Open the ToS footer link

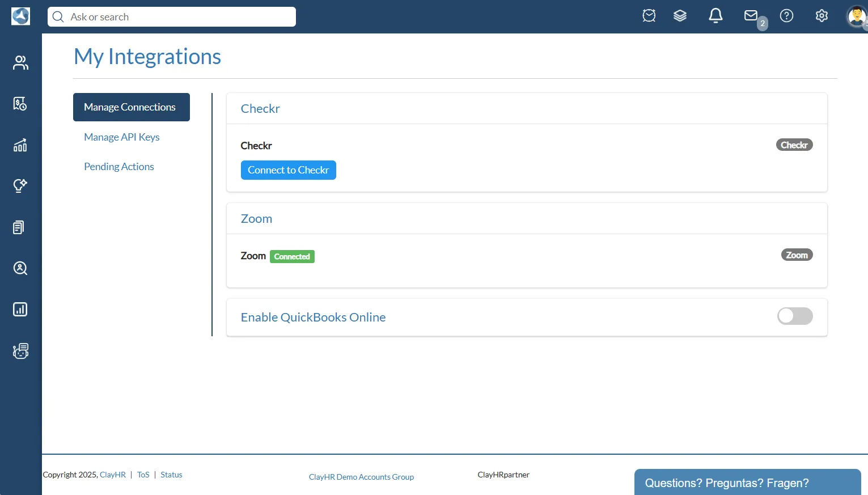click(143, 475)
